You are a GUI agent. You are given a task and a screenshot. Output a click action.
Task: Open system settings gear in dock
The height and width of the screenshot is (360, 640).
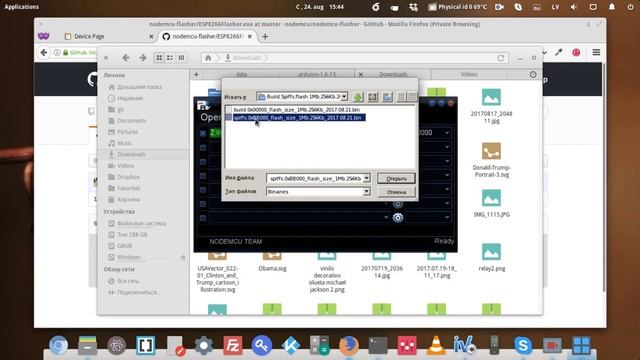coord(204,345)
